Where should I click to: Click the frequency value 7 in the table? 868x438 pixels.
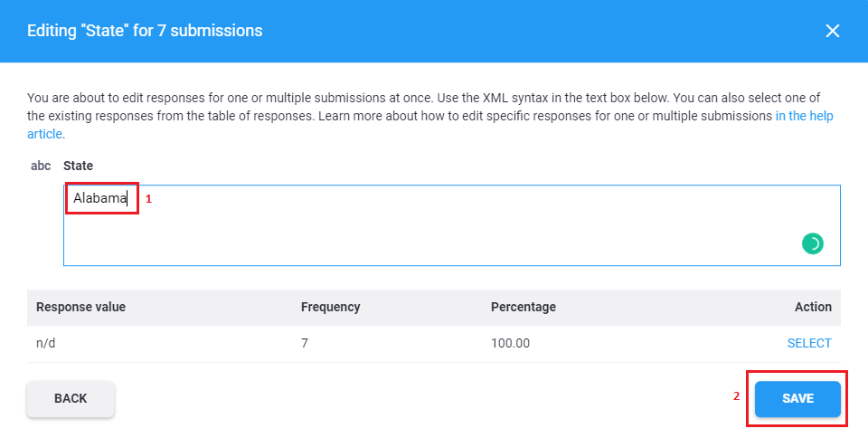tap(305, 343)
